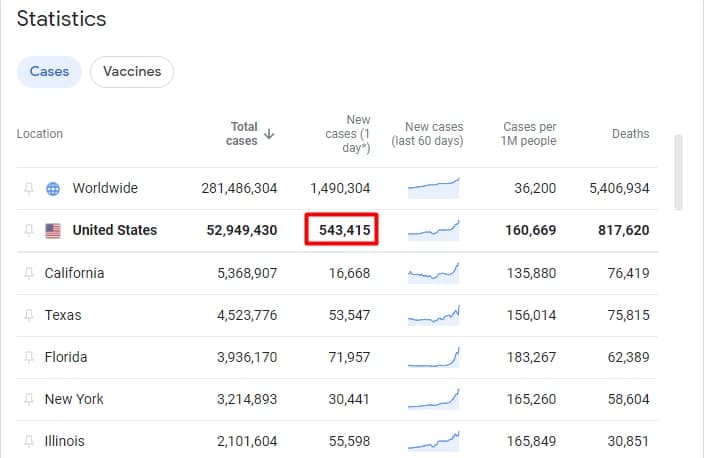Click Illinois total cases 2,101,604
Screen dimensions: 707x458
pos(247,441)
